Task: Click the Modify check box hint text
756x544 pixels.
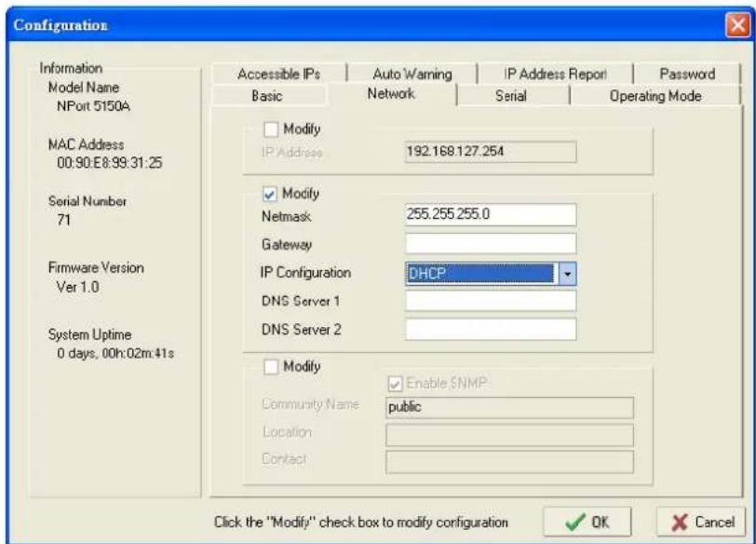Action: click(360, 523)
